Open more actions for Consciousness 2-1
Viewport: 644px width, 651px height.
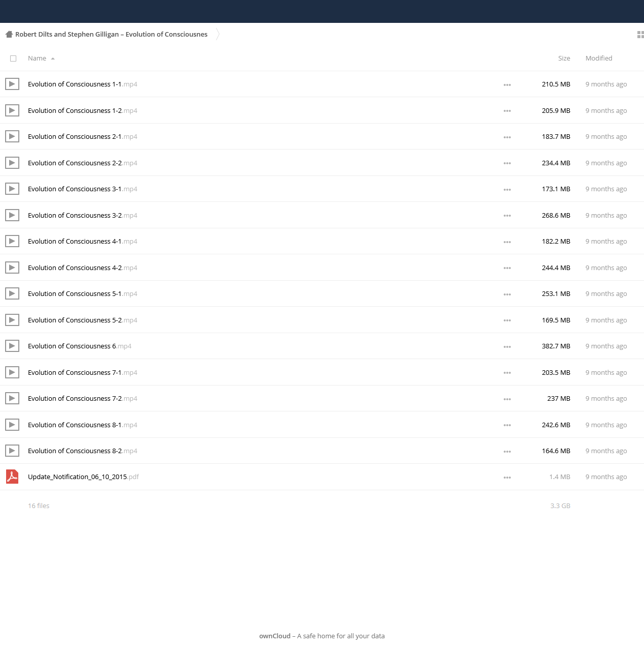[x=507, y=137]
